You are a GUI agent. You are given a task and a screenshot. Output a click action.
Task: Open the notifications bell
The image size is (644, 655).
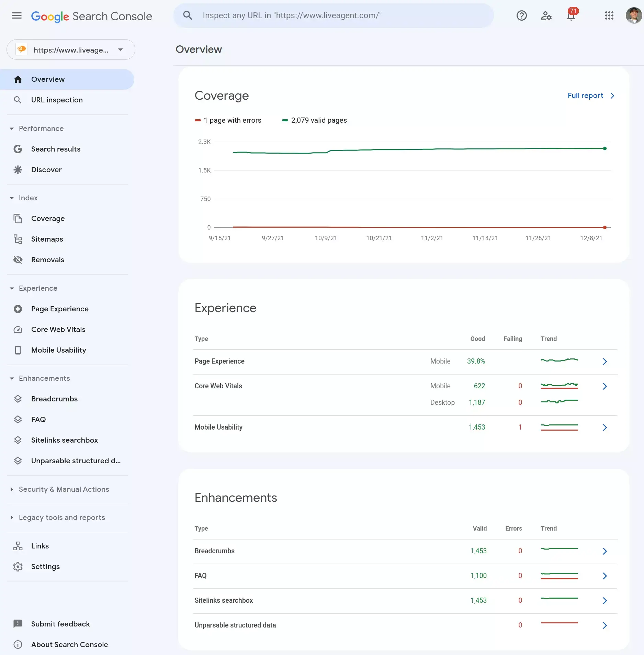pyautogui.click(x=571, y=16)
